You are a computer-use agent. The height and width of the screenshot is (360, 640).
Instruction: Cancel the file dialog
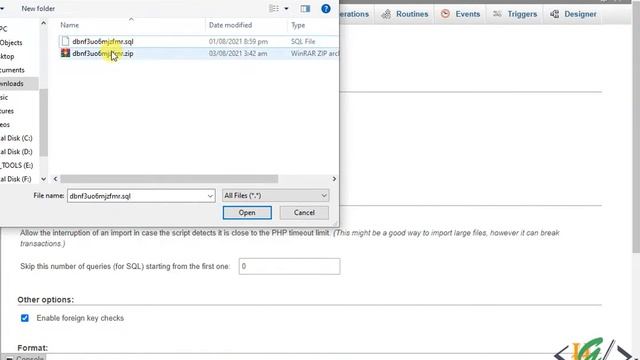304,213
